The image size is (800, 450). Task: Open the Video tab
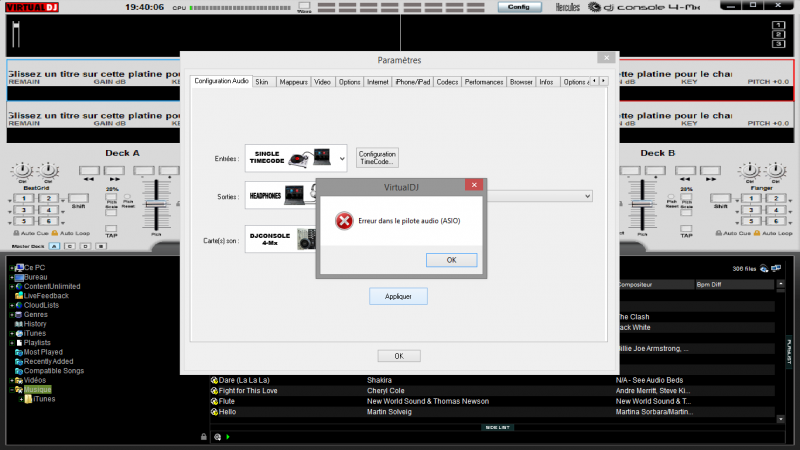tap(322, 82)
